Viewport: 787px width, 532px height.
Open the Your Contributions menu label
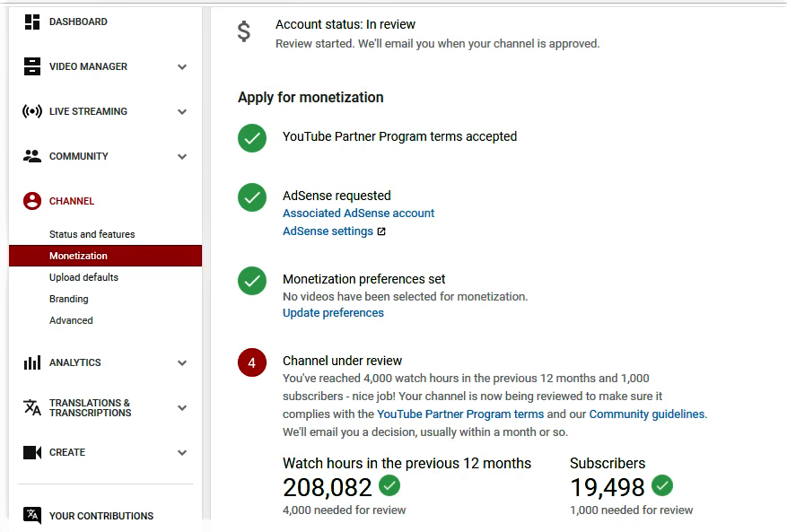point(101,516)
